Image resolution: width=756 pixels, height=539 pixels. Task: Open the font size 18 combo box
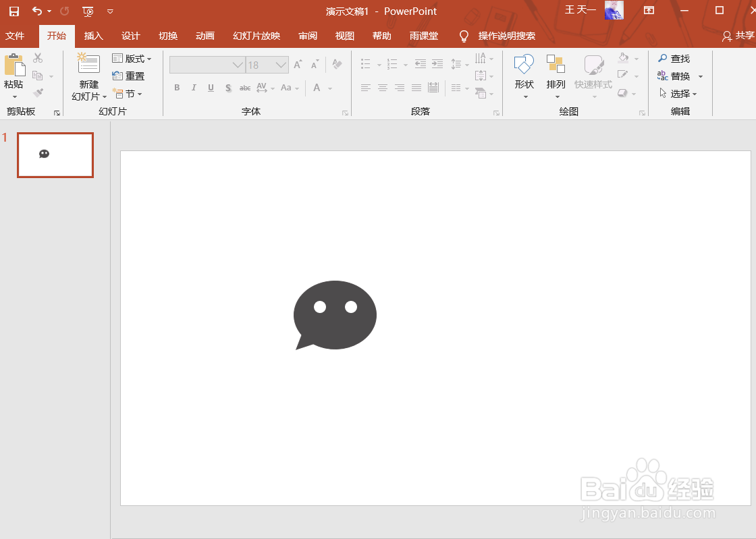267,65
